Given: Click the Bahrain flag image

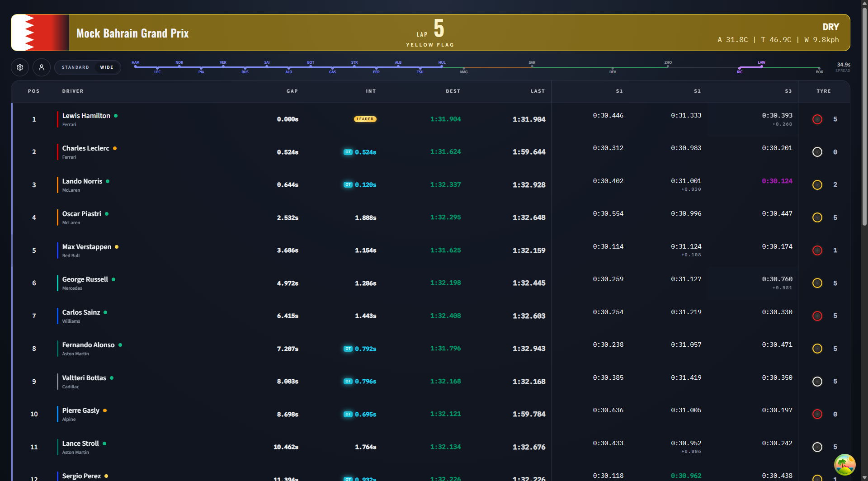Looking at the screenshot, I should (x=40, y=33).
